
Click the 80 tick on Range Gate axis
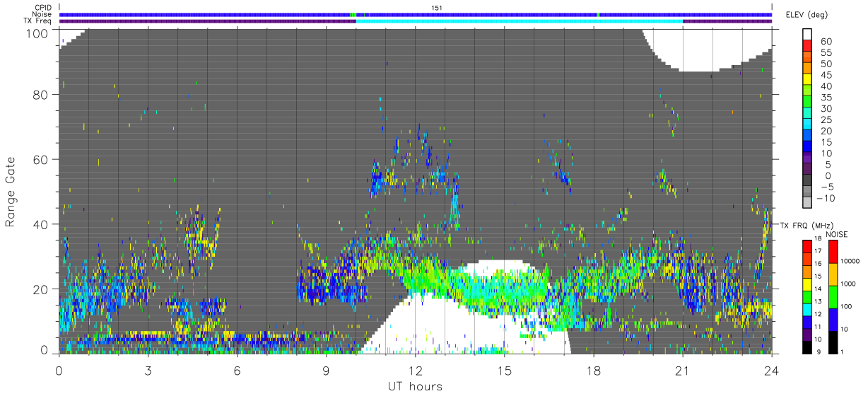(x=41, y=94)
